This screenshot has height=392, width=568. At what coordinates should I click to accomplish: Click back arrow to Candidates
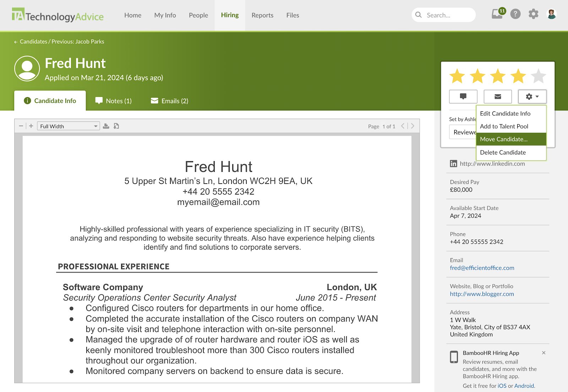tap(16, 42)
